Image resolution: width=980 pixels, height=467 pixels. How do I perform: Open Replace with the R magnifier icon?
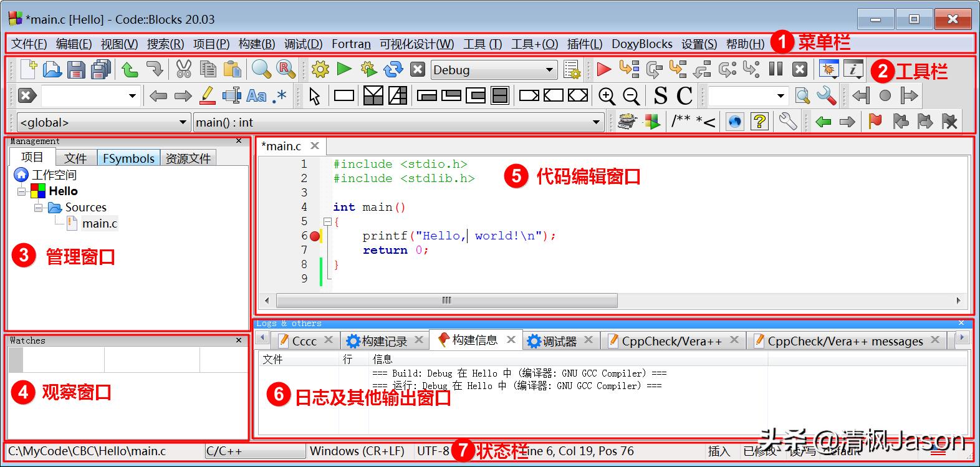(286, 69)
